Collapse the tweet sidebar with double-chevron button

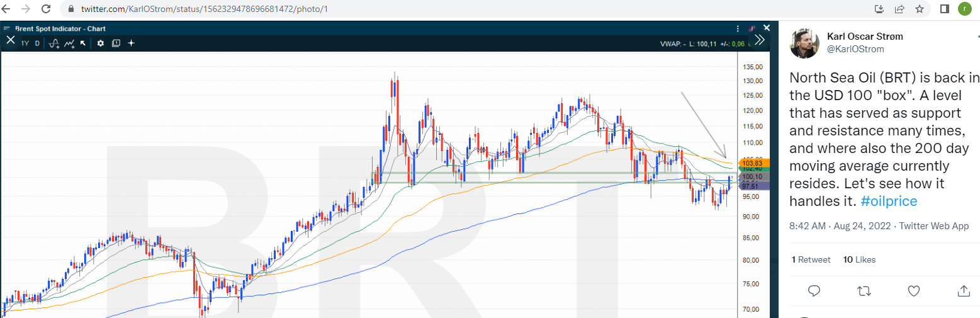click(x=760, y=40)
